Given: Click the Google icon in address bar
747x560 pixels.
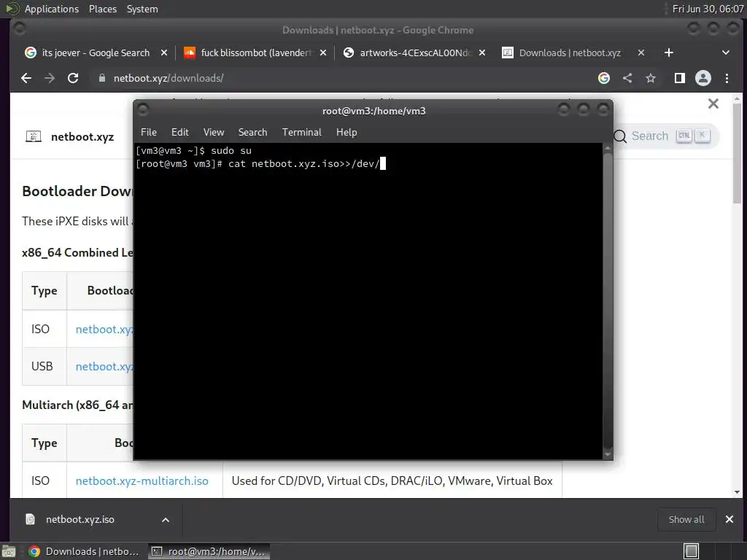Looking at the screenshot, I should coord(603,78).
